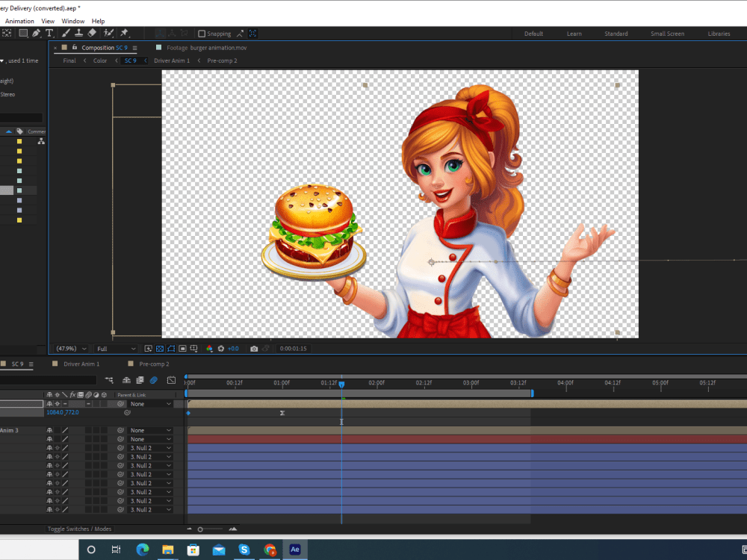Viewport: 747px width, 560px height.
Task: Expand the 'used 1 time' dropdown arrow
Action: point(2,60)
